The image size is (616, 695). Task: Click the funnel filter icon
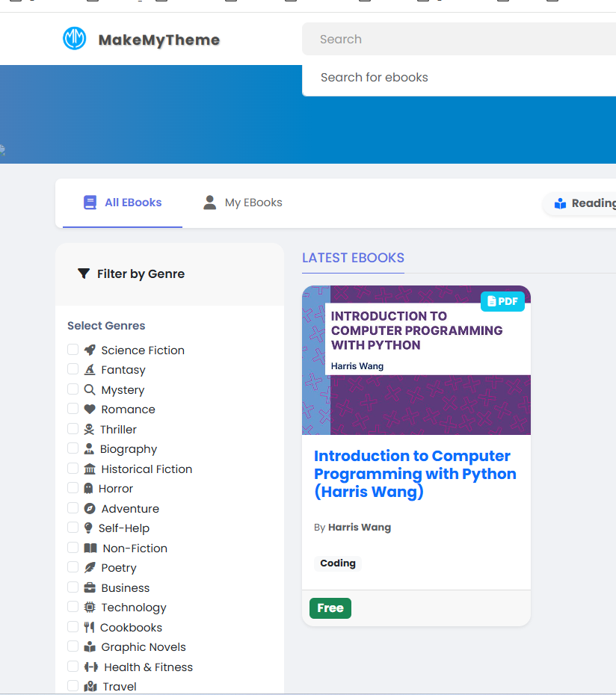click(x=84, y=274)
